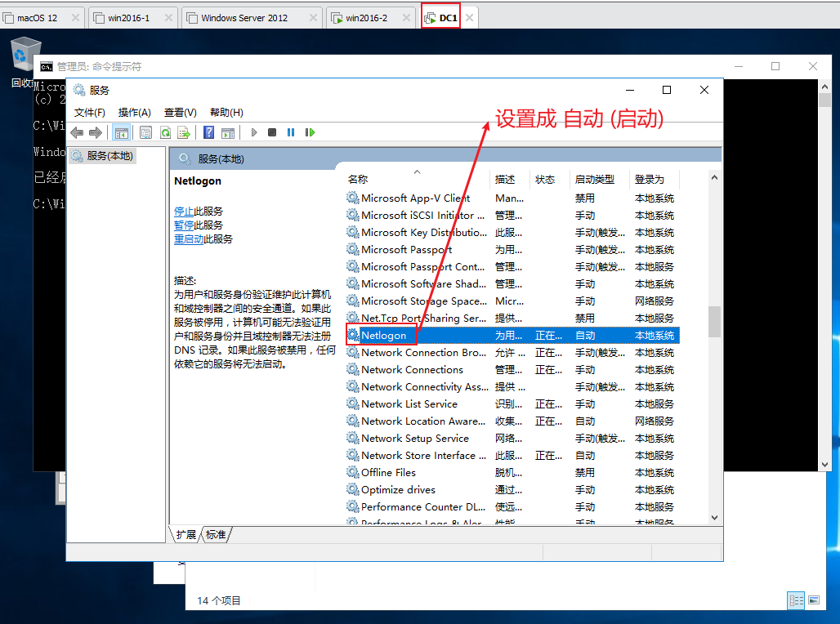The image size is (840, 624).
Task: Select the Network List Service row
Action: click(x=512, y=403)
